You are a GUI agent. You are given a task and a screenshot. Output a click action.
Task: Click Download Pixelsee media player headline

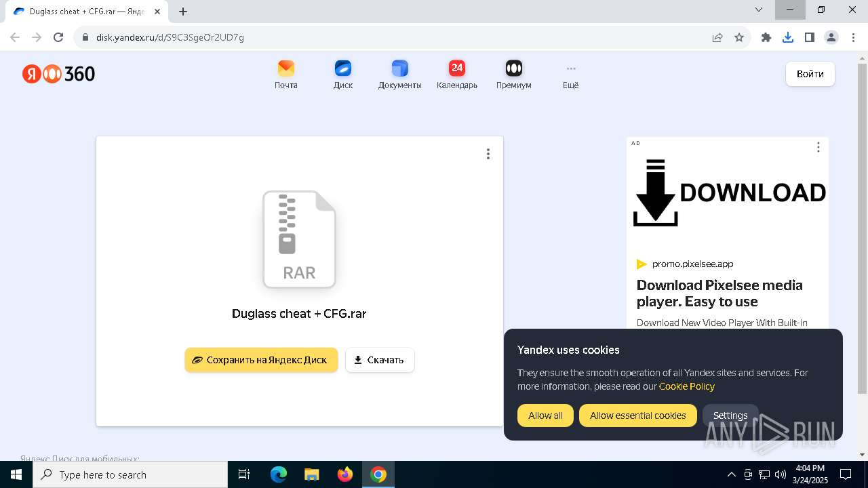pos(719,293)
